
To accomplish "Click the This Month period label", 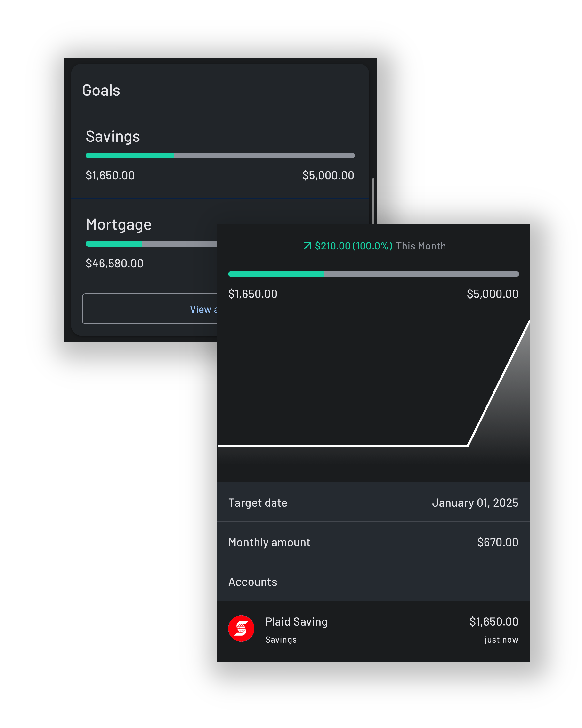I will coord(421,246).
